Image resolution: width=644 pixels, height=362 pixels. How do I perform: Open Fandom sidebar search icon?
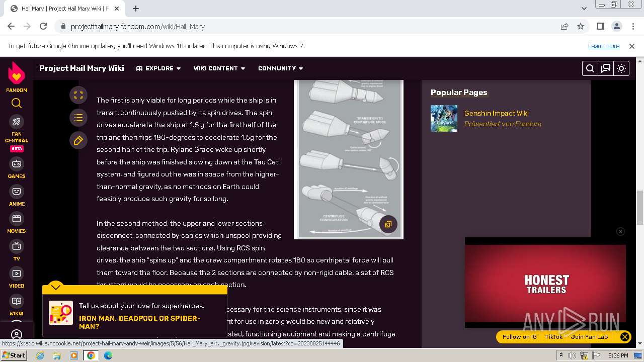pyautogui.click(x=17, y=104)
